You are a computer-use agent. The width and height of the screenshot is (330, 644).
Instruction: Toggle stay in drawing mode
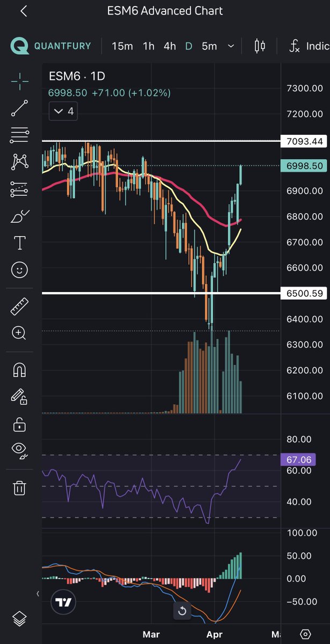click(x=19, y=397)
